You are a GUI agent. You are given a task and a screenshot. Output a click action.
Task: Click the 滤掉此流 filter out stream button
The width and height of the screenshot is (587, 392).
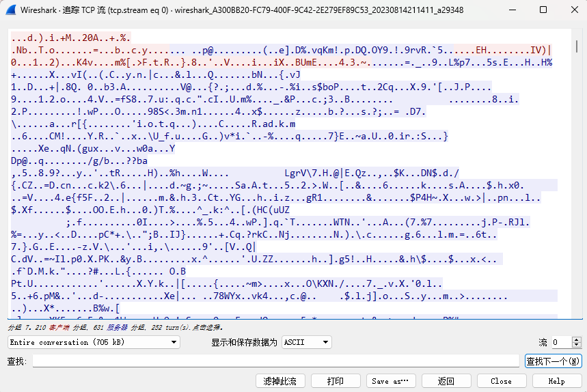tap(280, 381)
